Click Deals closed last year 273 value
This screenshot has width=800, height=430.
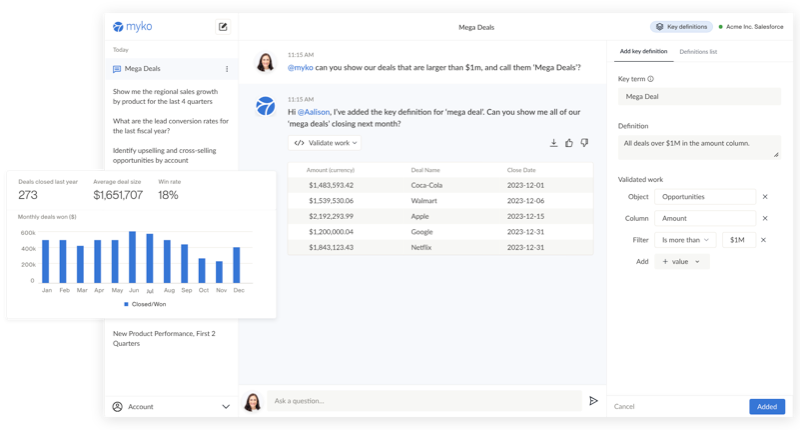click(x=28, y=195)
